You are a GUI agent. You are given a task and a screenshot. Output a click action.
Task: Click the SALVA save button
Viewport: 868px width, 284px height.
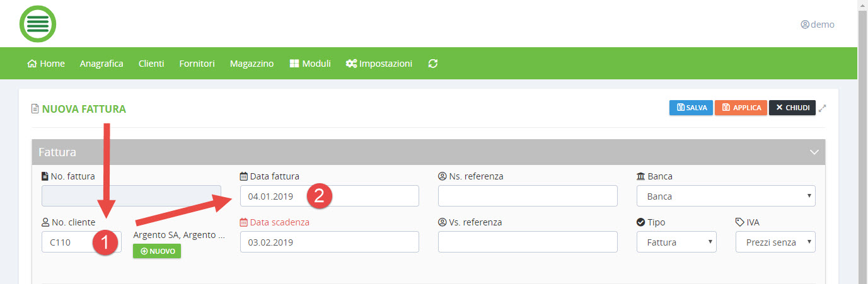tap(691, 108)
